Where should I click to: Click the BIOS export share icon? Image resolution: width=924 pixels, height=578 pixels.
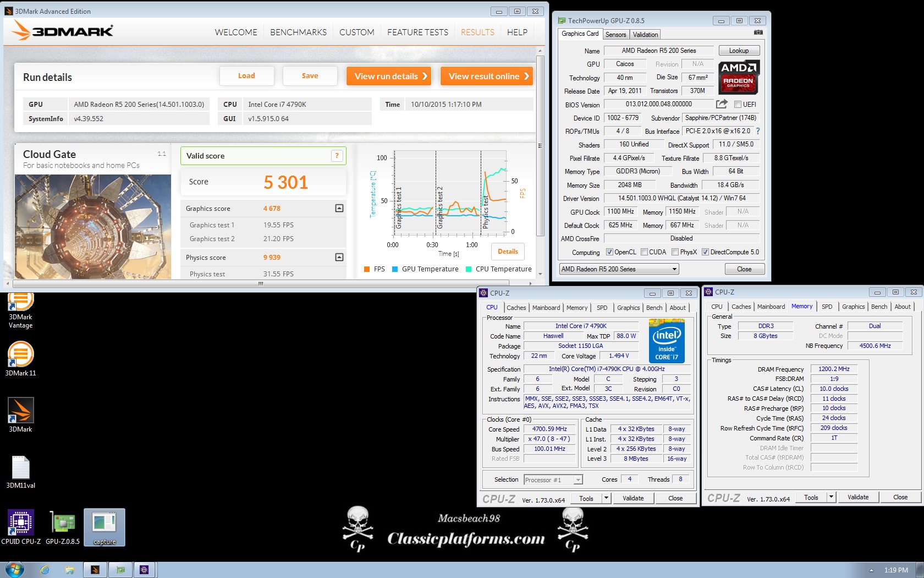pos(722,103)
